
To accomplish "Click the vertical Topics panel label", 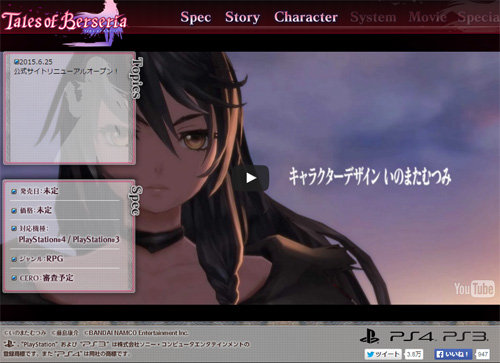I will pyautogui.click(x=137, y=78).
